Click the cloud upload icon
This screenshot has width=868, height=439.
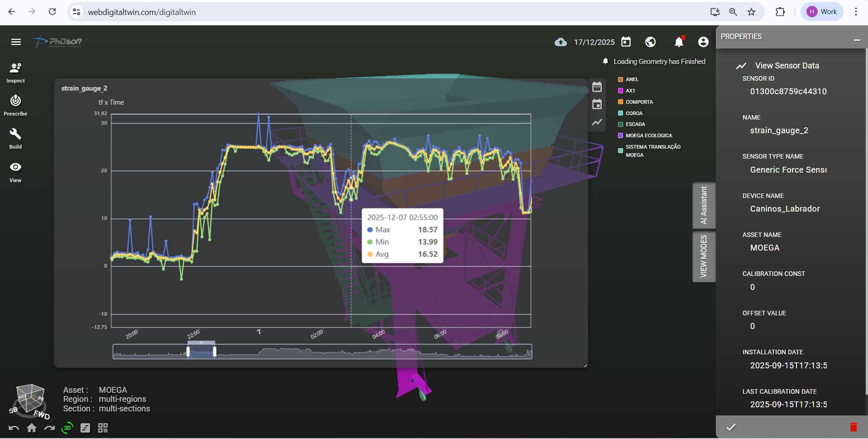pos(561,42)
